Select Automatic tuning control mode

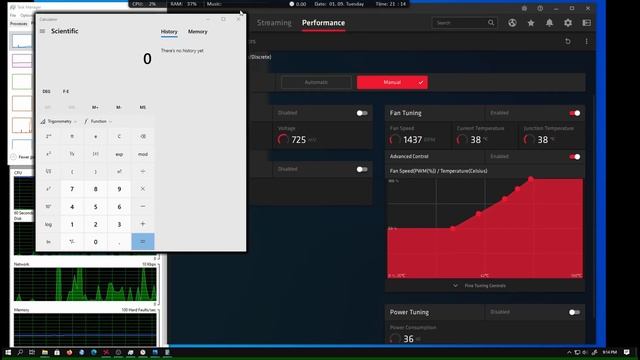click(316, 82)
